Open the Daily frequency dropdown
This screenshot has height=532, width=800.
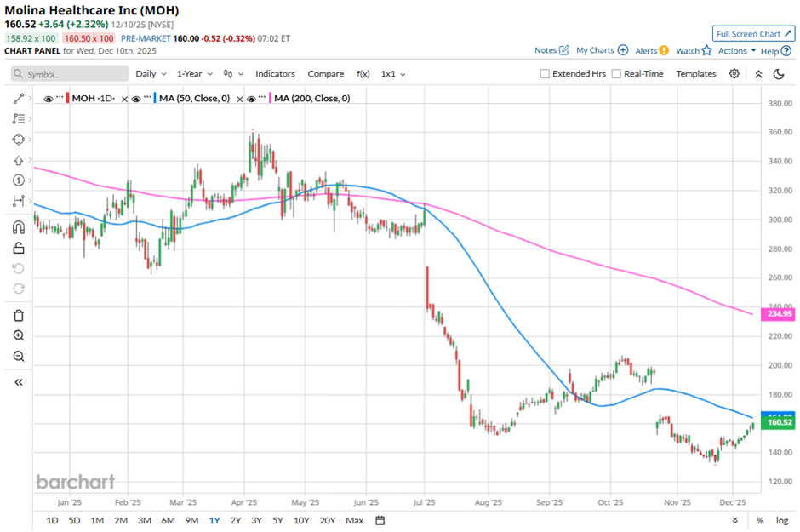[x=151, y=74]
